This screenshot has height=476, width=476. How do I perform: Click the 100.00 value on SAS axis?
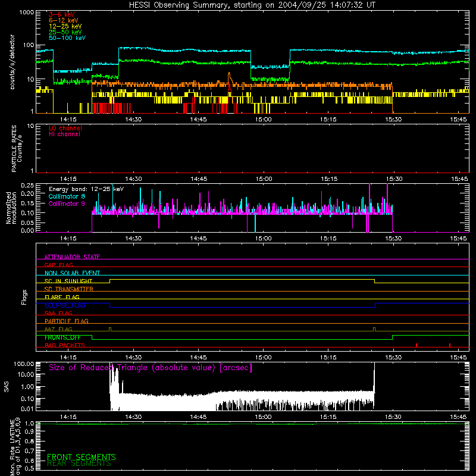[24, 364]
